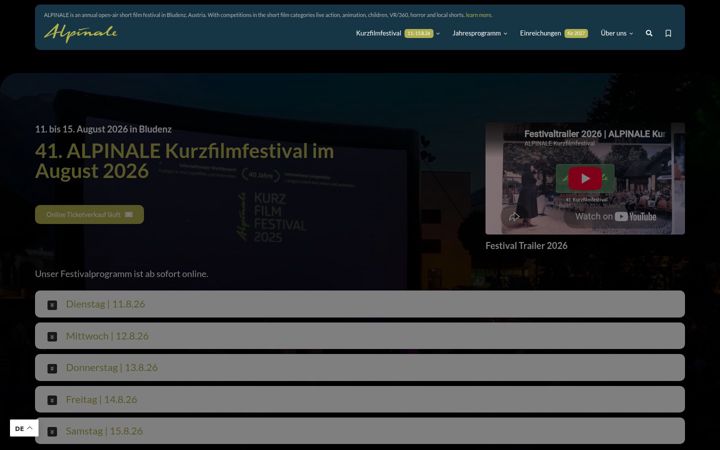Expand Mittwoch | 12.8.26 accordion
The height and width of the screenshot is (450, 720).
tap(360, 336)
